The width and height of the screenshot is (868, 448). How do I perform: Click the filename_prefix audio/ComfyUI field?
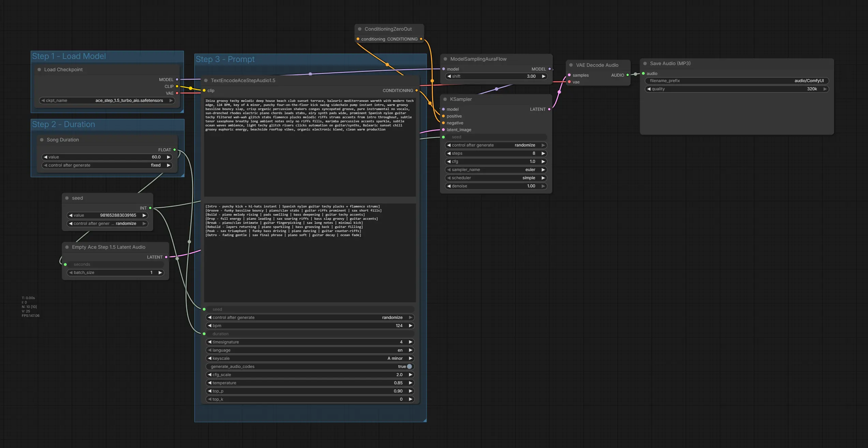(x=737, y=81)
